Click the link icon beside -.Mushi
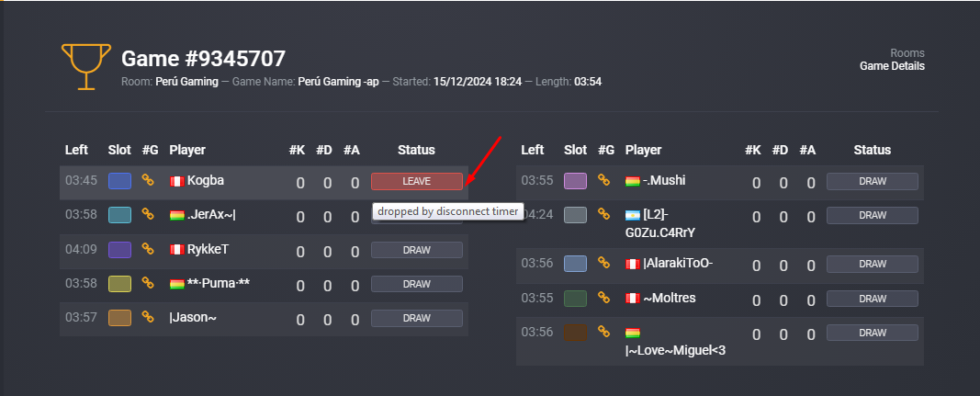The image size is (980, 396). [603, 180]
